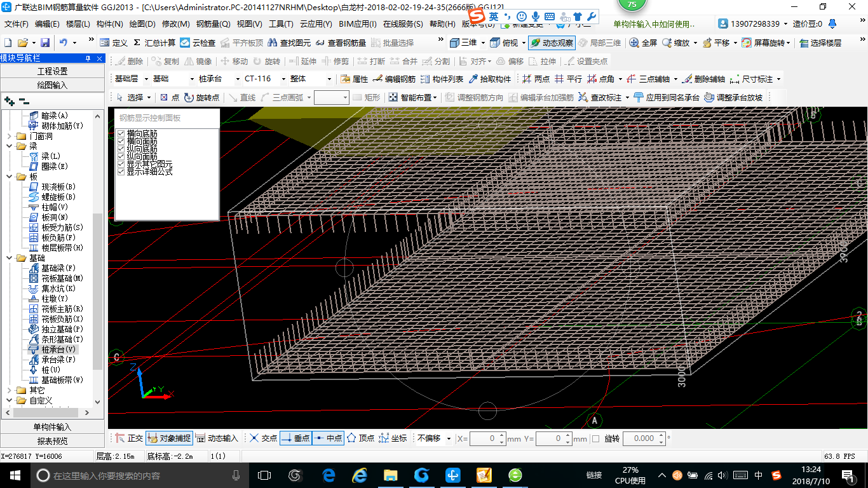This screenshot has width=868, height=488.
Task: Select 现浇板(B) tree item
Action: (52, 187)
